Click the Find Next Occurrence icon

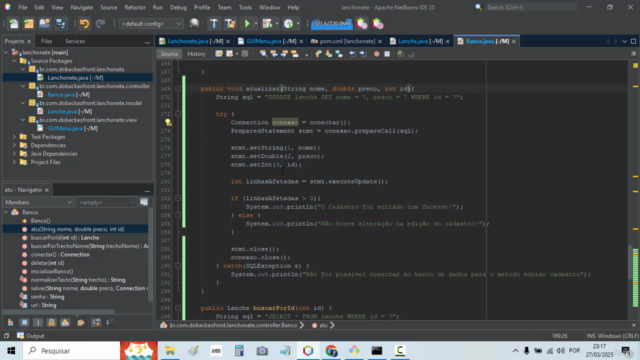pos(284,54)
